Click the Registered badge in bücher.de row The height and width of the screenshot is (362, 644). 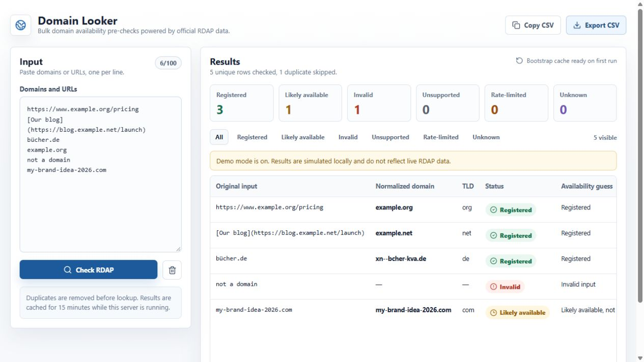click(511, 261)
